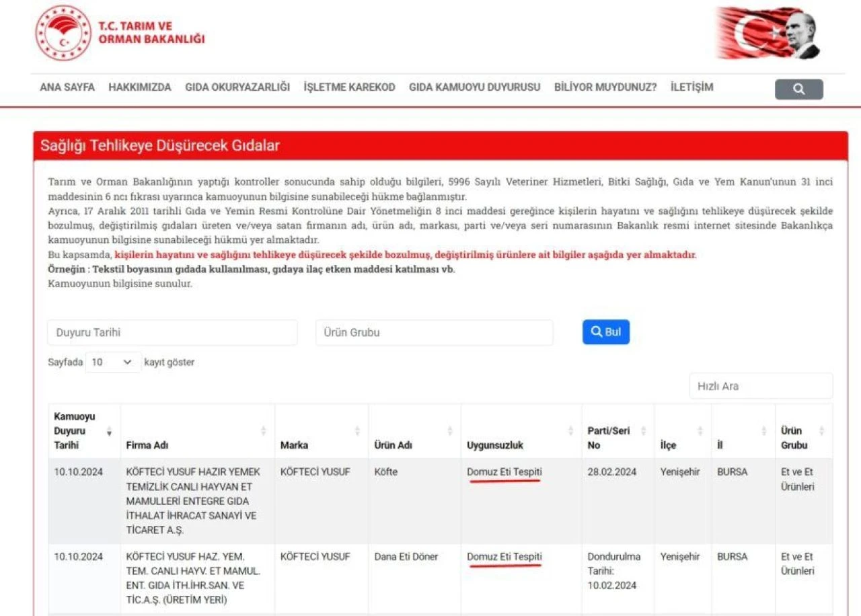The height and width of the screenshot is (616, 861).
Task: Sort table by Firma Adı column
Action: tap(263, 432)
